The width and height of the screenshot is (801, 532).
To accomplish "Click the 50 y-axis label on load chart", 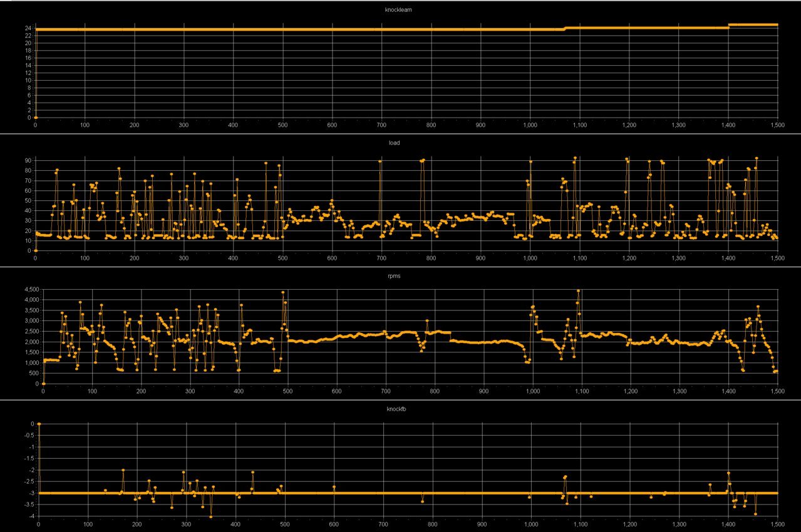I will 28,200.
